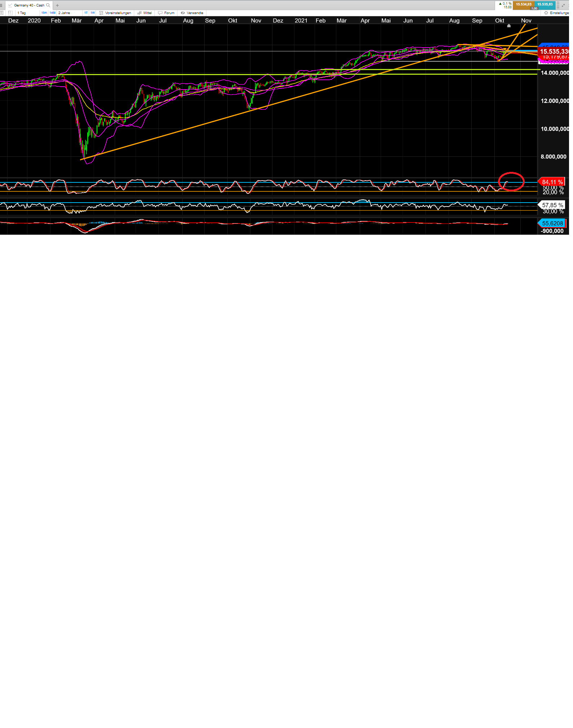Image resolution: width=573 pixels, height=728 pixels.
Task: Click the red 84,11 % indicator label
Action: pyautogui.click(x=552, y=182)
